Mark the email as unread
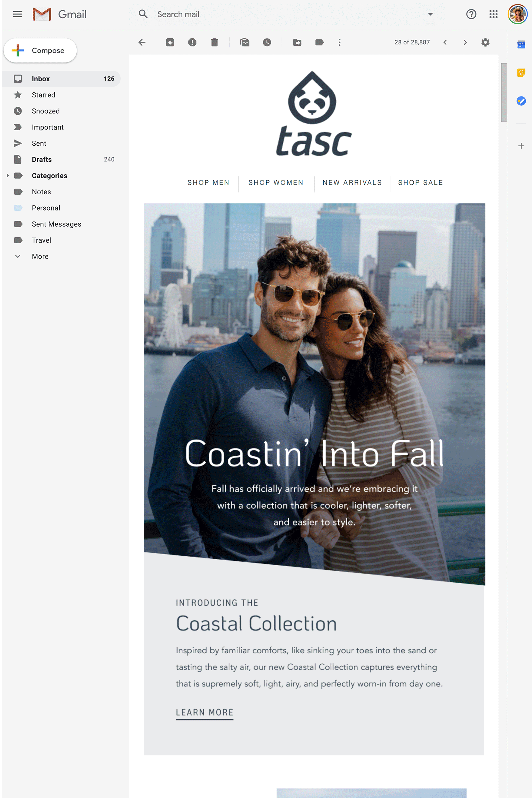The width and height of the screenshot is (532, 798). (245, 42)
